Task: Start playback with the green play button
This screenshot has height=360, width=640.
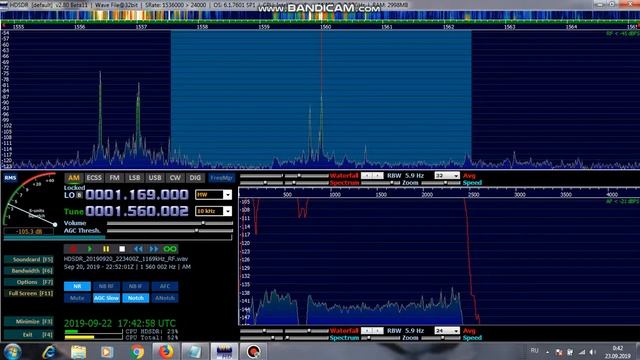Action: 89,249
